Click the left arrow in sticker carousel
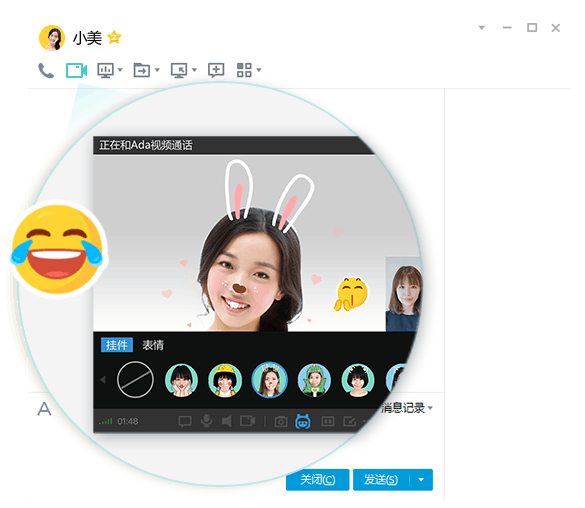 pos(103,380)
